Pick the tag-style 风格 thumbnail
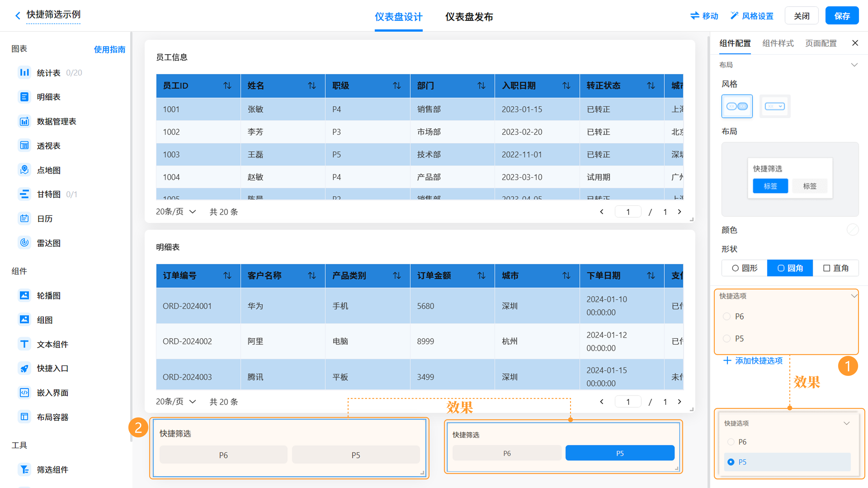Screen dimensions: 868x488 click(x=737, y=106)
